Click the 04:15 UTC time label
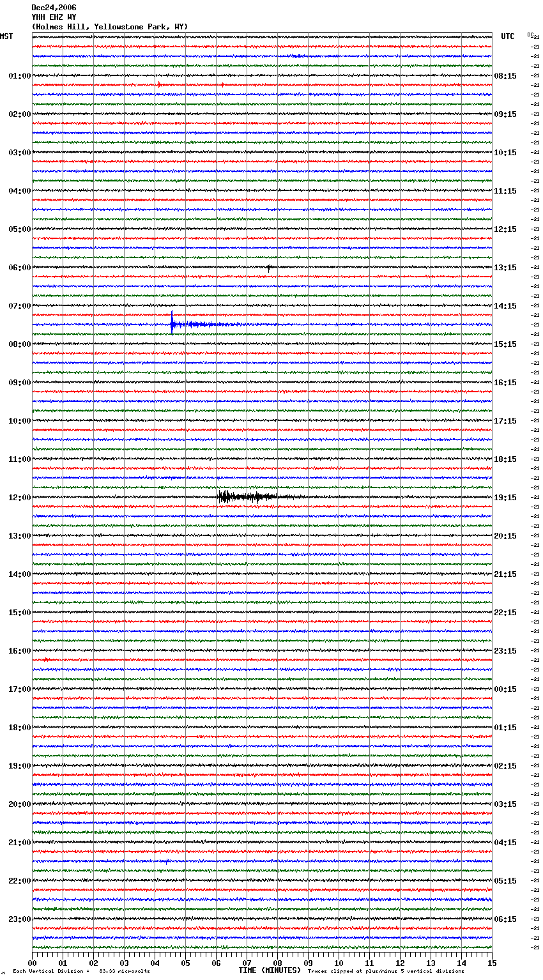This screenshot has width=543, height=980. (x=505, y=843)
